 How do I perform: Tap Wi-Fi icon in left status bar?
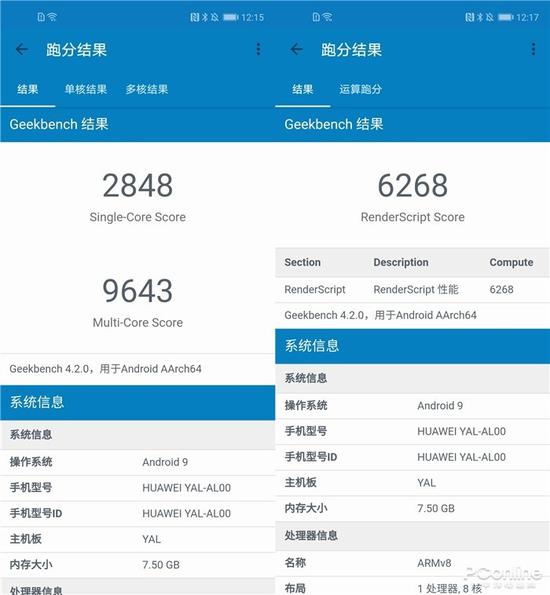point(52,17)
